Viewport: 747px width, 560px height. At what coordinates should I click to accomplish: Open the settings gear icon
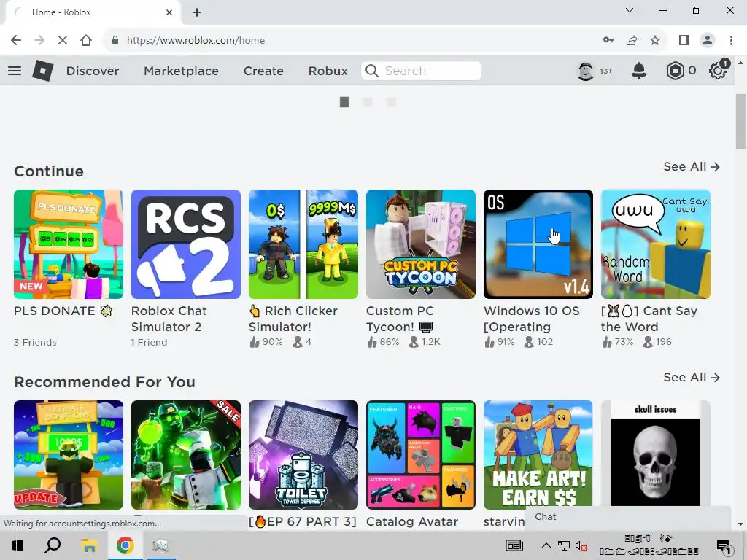(718, 70)
